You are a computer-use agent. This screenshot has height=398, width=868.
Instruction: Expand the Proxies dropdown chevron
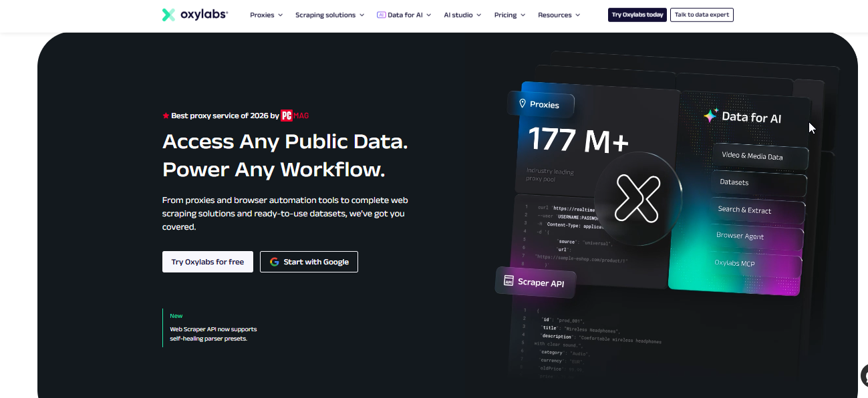(x=280, y=15)
